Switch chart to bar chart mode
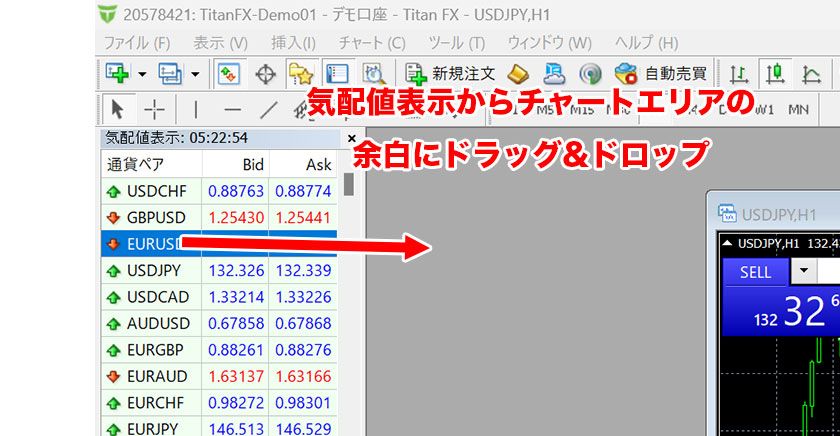The height and width of the screenshot is (436, 840). [x=738, y=73]
